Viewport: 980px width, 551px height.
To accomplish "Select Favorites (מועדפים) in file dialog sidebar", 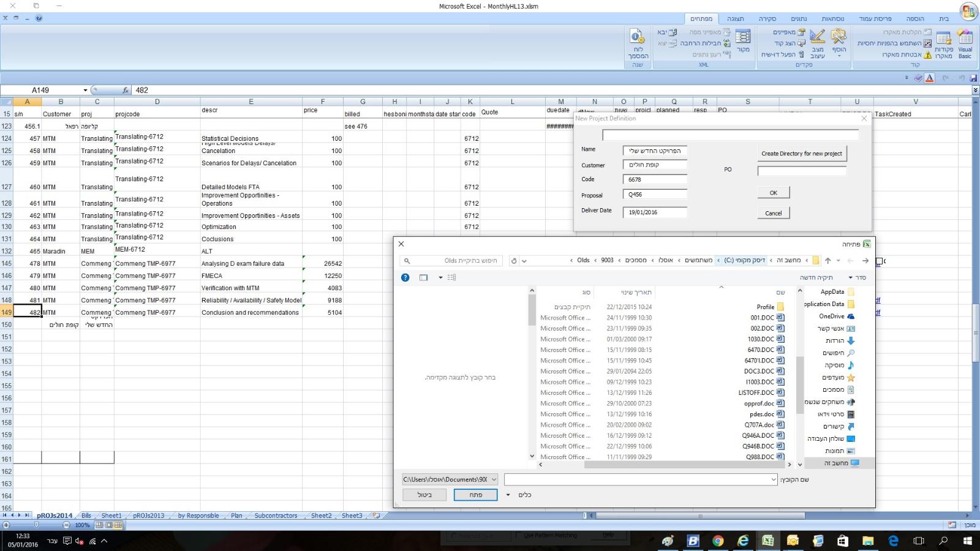I will pos(839,378).
